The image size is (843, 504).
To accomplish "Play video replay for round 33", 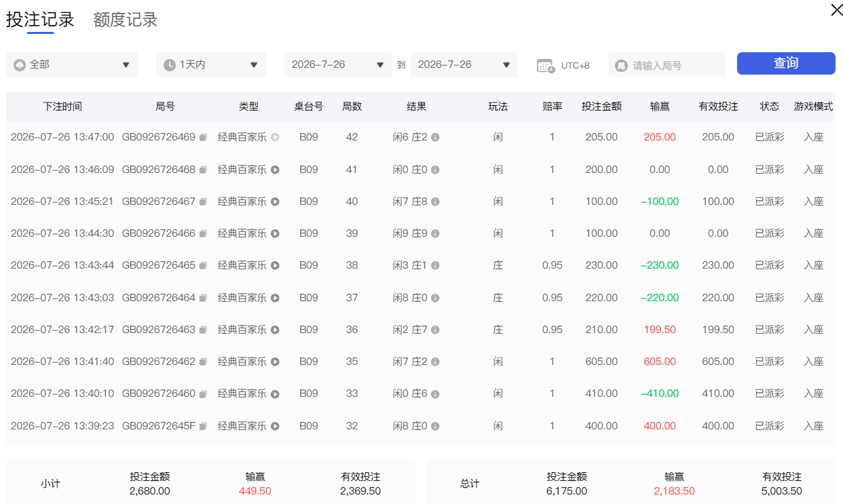I will point(275,394).
